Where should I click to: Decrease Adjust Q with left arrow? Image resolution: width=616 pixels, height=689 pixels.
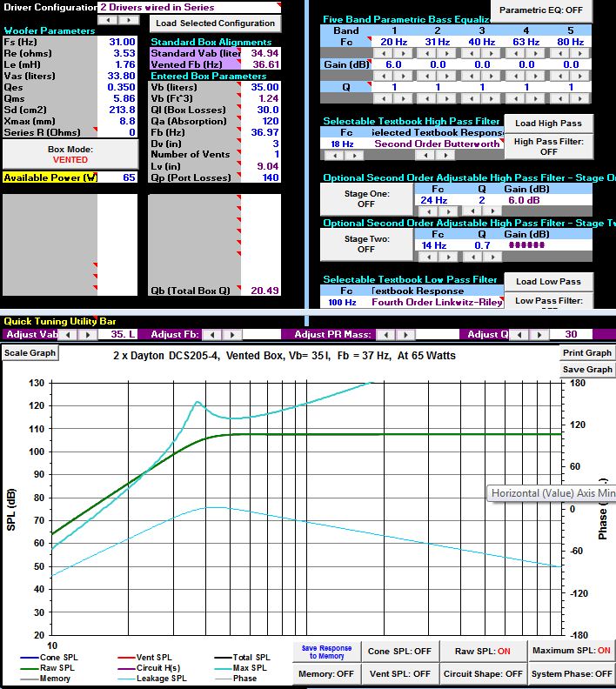pos(519,334)
